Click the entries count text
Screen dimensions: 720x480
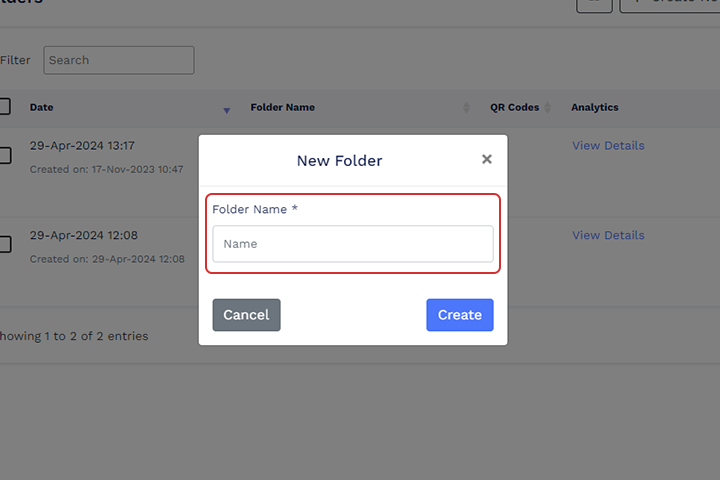[74, 336]
